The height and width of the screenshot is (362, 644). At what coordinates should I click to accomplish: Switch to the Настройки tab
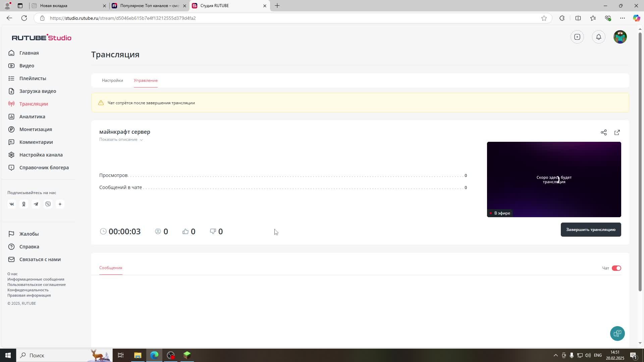pos(112,80)
